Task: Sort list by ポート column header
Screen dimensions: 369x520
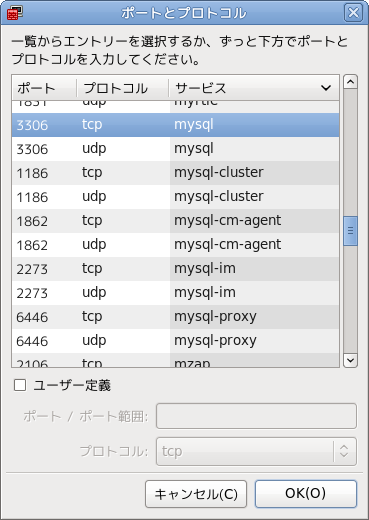Action: click(44, 88)
